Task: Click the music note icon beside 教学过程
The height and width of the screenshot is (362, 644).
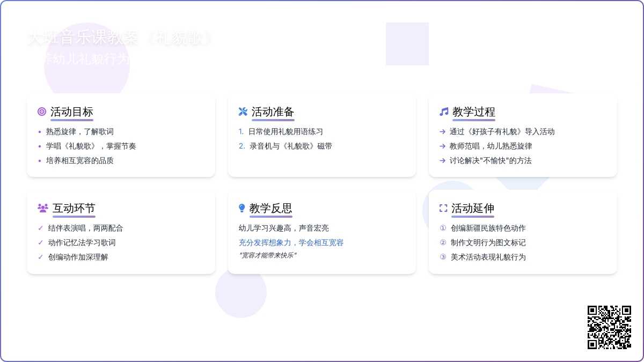Action: pyautogui.click(x=444, y=112)
